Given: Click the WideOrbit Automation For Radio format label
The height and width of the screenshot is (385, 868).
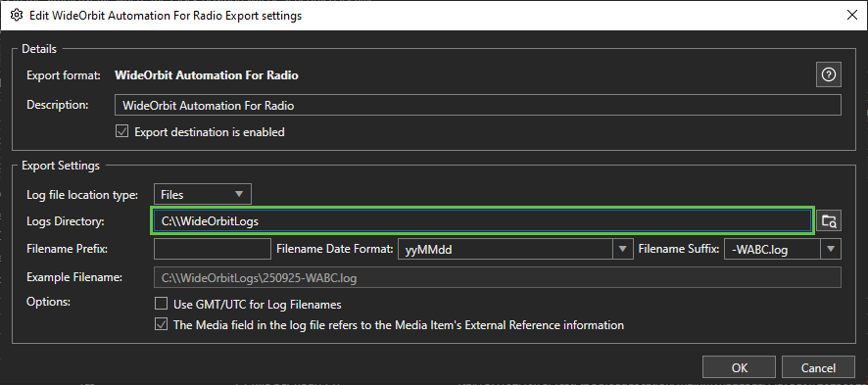Looking at the screenshot, I should click(207, 75).
